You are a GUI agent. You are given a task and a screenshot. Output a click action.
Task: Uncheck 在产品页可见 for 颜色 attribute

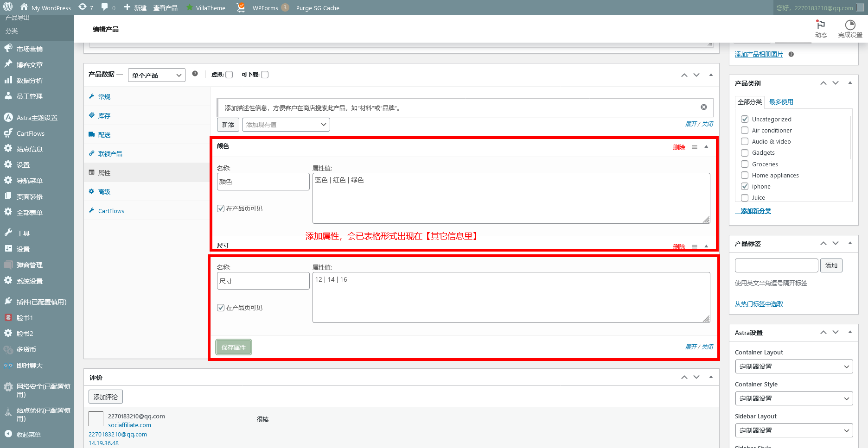[x=221, y=208]
